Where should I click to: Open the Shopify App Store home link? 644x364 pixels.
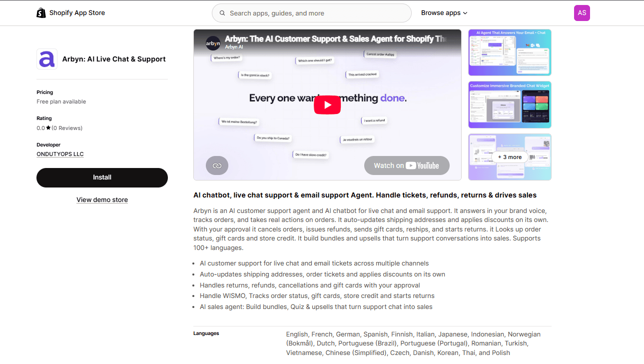(x=71, y=13)
